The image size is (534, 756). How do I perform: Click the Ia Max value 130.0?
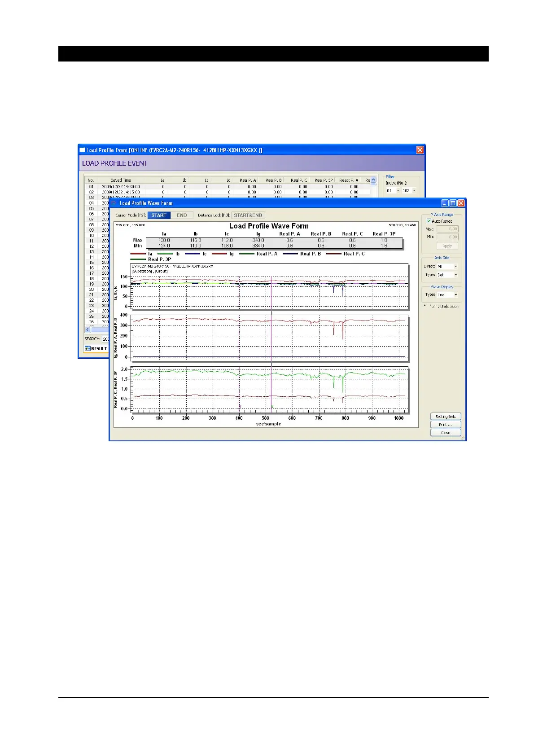point(164,240)
